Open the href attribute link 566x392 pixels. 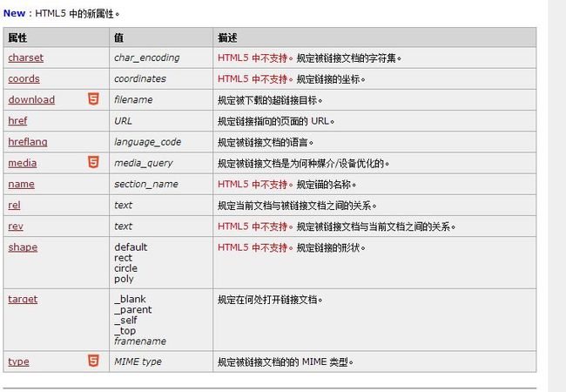[17, 120]
